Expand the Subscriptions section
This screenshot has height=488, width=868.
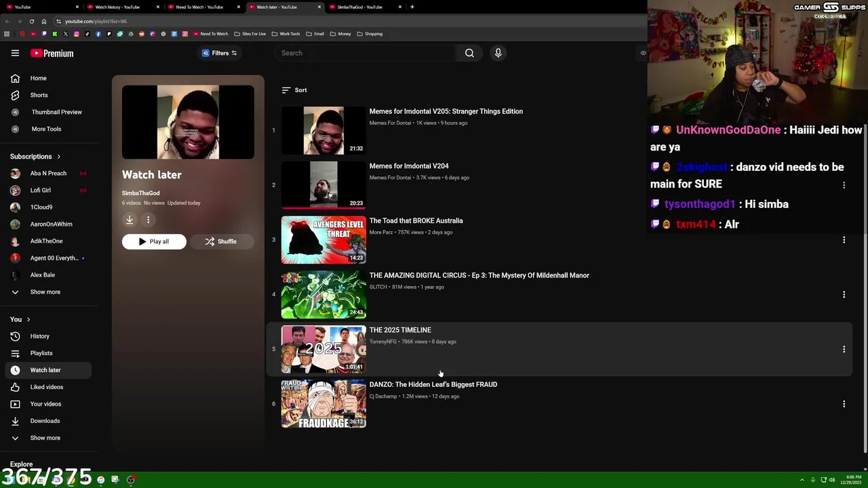[35, 157]
